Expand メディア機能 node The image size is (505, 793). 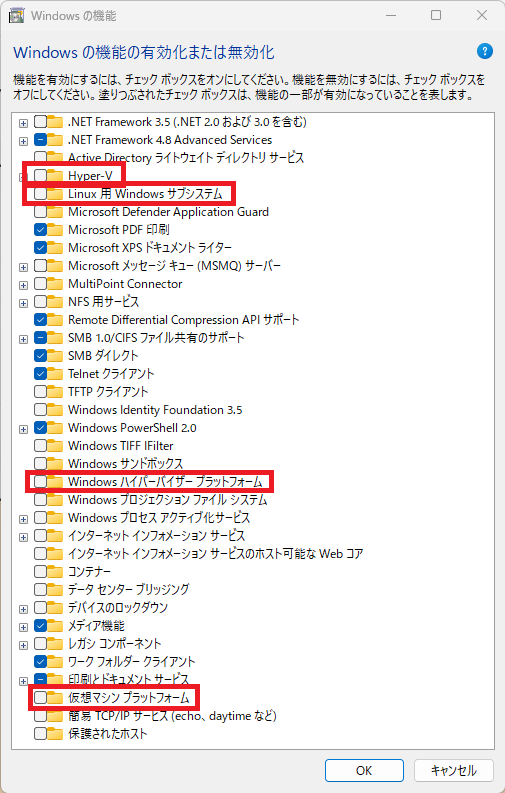pyautogui.click(x=23, y=627)
